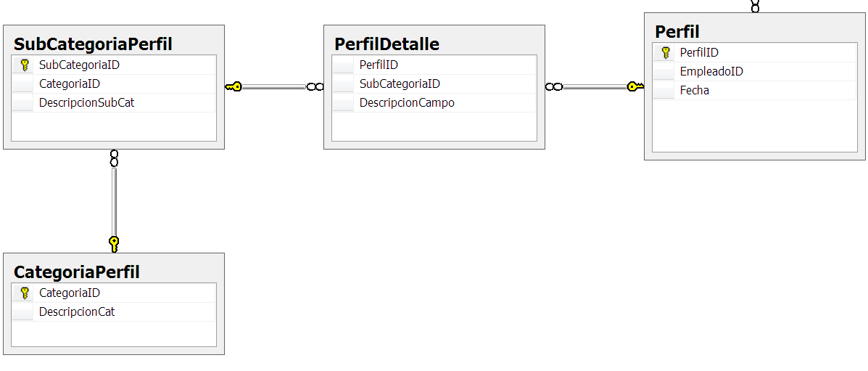Click the yellow key endpoint beside Perfil
Screen dimensions: 868x371
(635, 87)
